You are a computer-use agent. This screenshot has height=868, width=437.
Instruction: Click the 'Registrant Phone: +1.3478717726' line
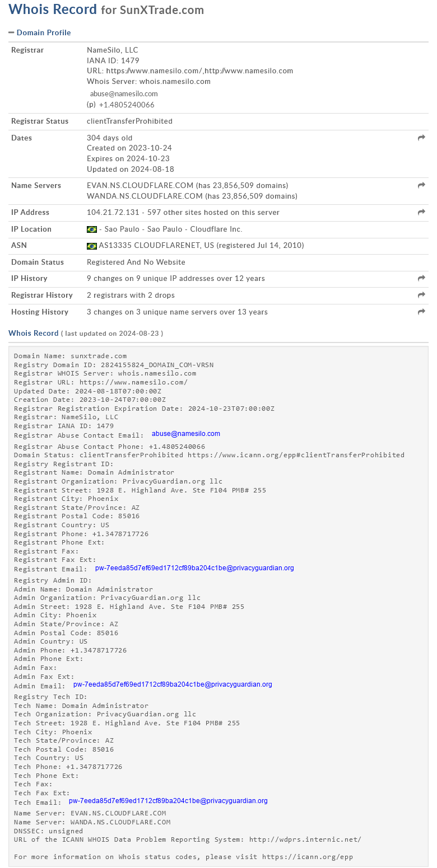tap(81, 534)
